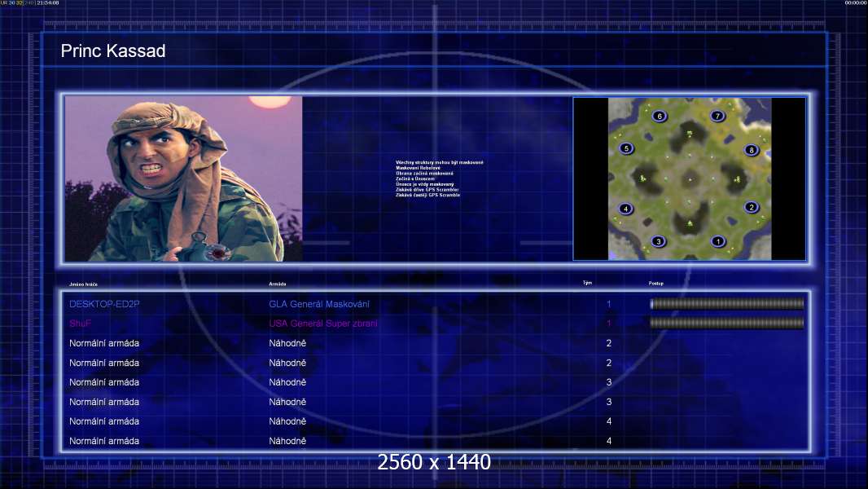
Task: Click the ShuF loading progress bar
Action: click(727, 323)
